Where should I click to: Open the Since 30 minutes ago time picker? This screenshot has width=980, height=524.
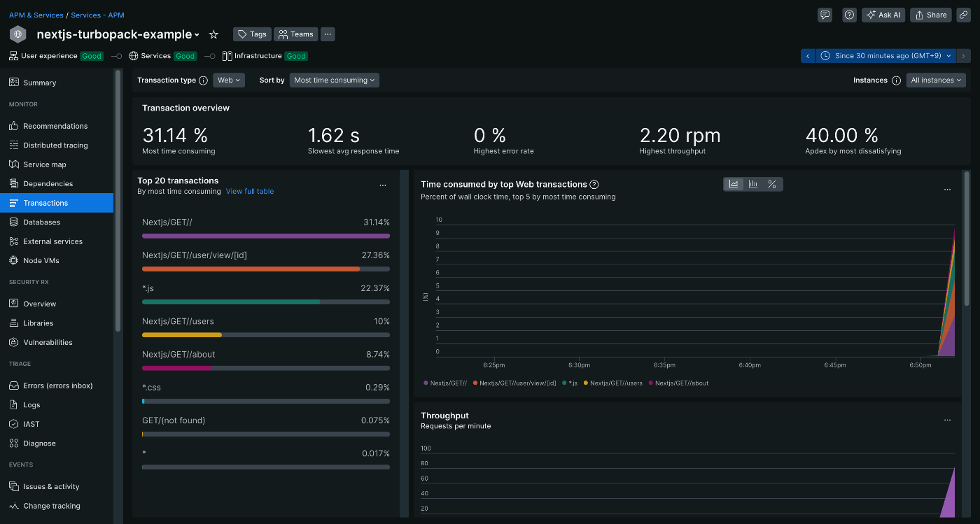tap(886, 56)
